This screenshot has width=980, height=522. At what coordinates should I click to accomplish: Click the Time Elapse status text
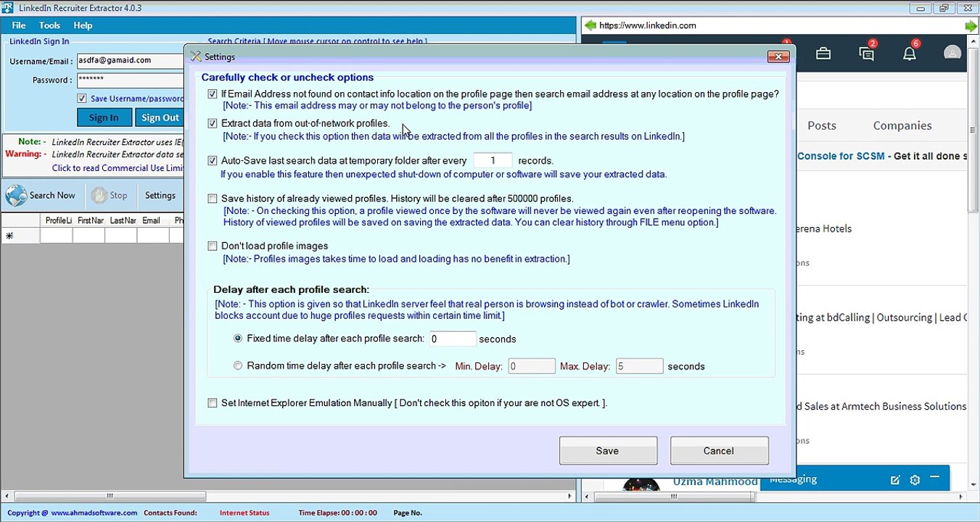(337, 513)
